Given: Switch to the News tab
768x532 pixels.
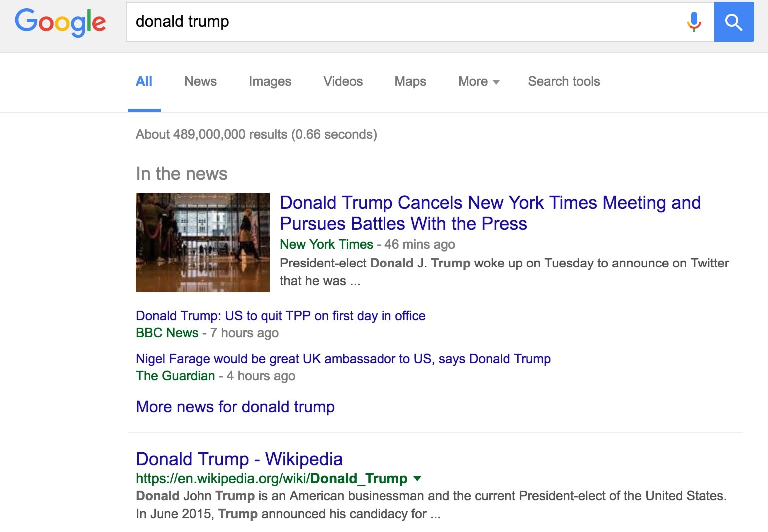Looking at the screenshot, I should pyautogui.click(x=200, y=81).
